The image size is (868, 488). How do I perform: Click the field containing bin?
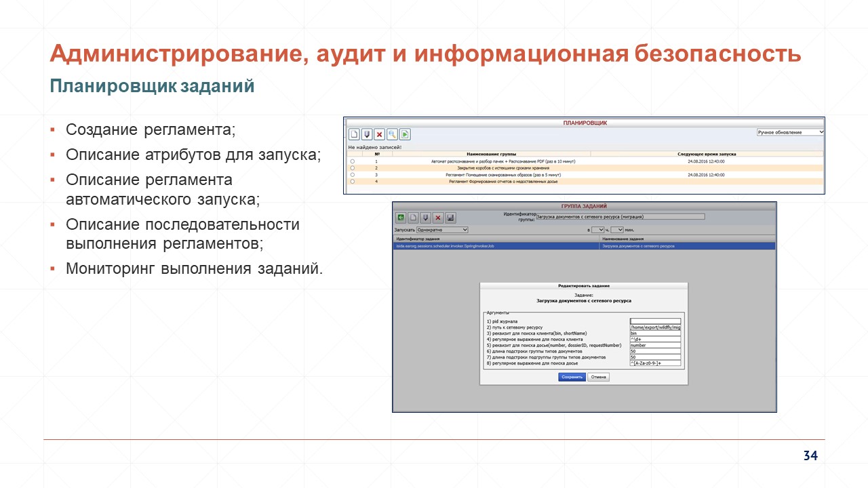click(655, 333)
